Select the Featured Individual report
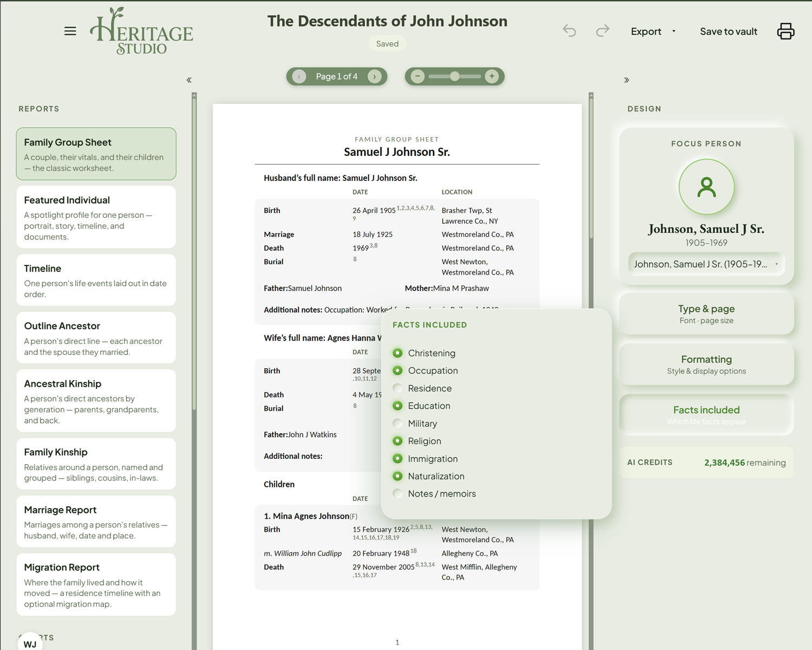Viewport: 812px width, 650px height. tap(96, 217)
